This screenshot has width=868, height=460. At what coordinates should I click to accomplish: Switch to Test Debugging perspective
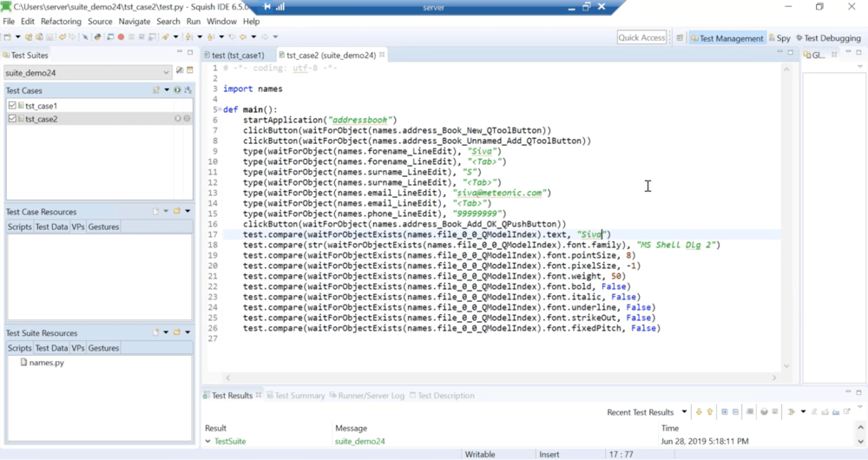point(828,38)
